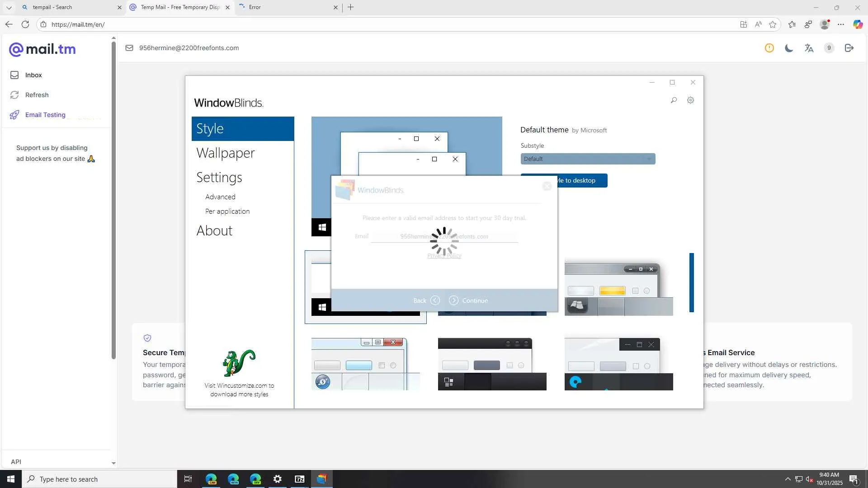Open the Settings section
Screen dimensions: 868x488
219,178
